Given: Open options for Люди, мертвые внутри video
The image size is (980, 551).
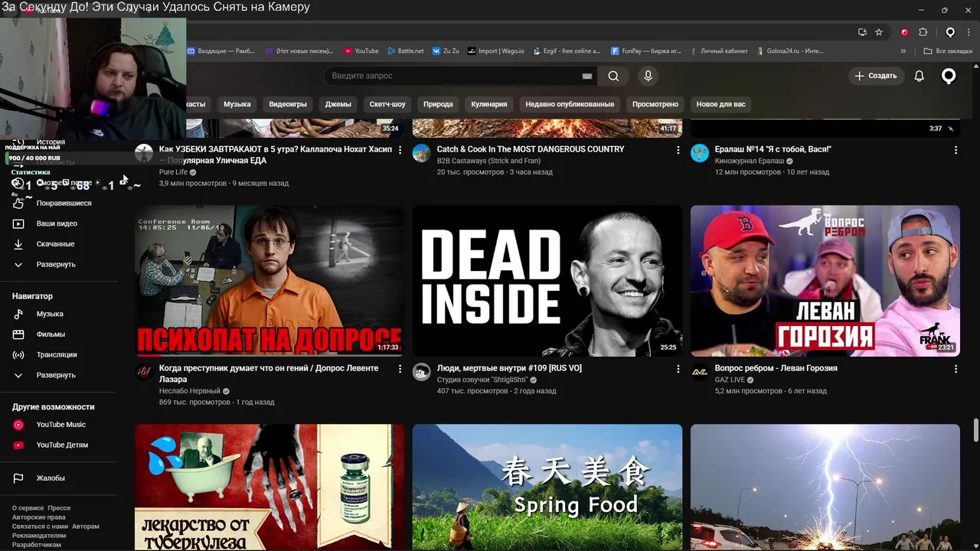Looking at the screenshot, I should coord(678,369).
